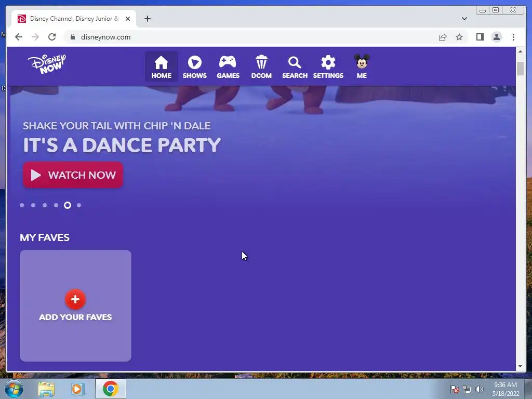Image resolution: width=532 pixels, height=399 pixels.
Task: Click the Chrome taskbar icon
Action: click(111, 389)
